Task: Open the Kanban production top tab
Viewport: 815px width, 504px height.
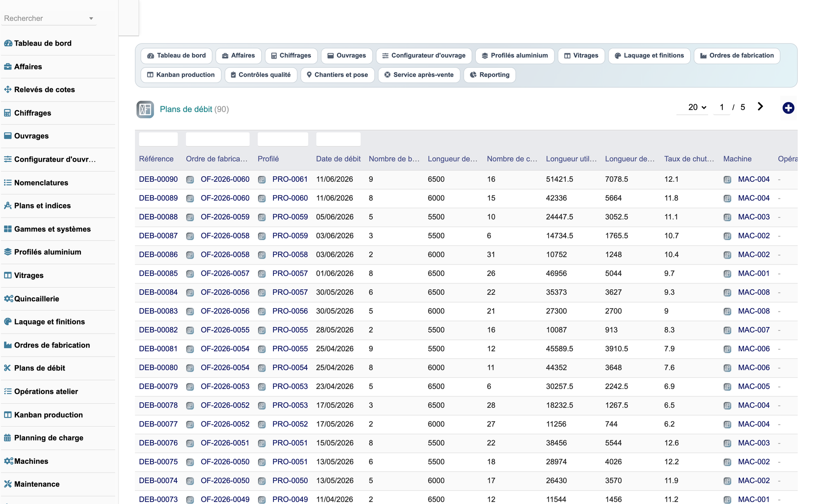Action: coord(181,75)
